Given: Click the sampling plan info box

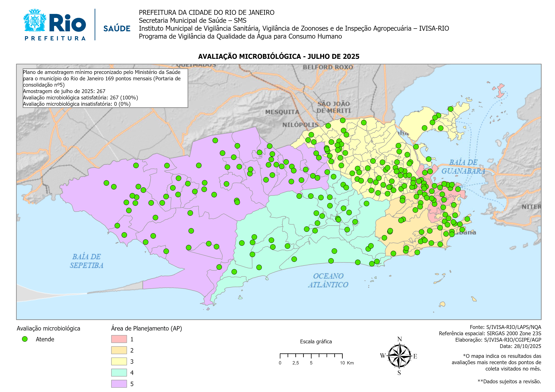Looking at the screenshot, I should click(105, 88).
